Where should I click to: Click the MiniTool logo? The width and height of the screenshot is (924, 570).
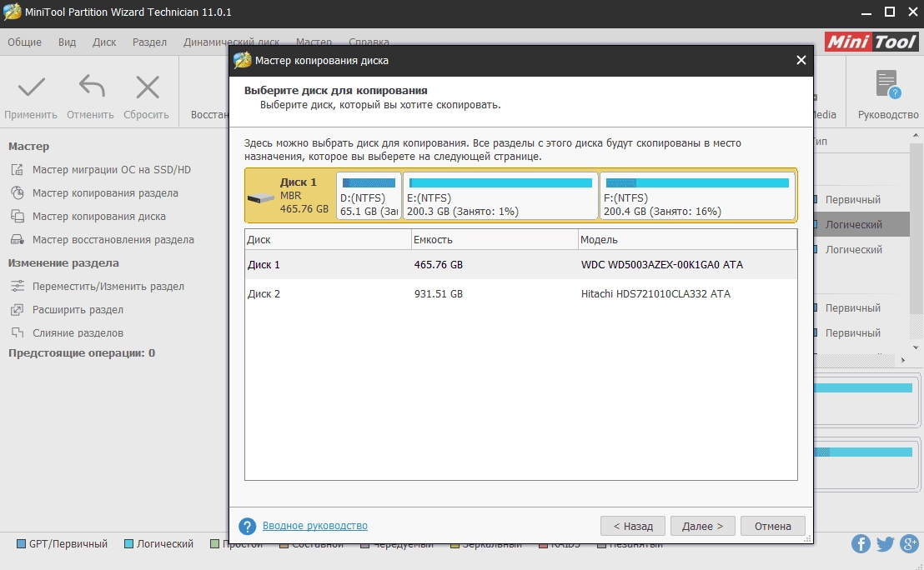tap(871, 42)
